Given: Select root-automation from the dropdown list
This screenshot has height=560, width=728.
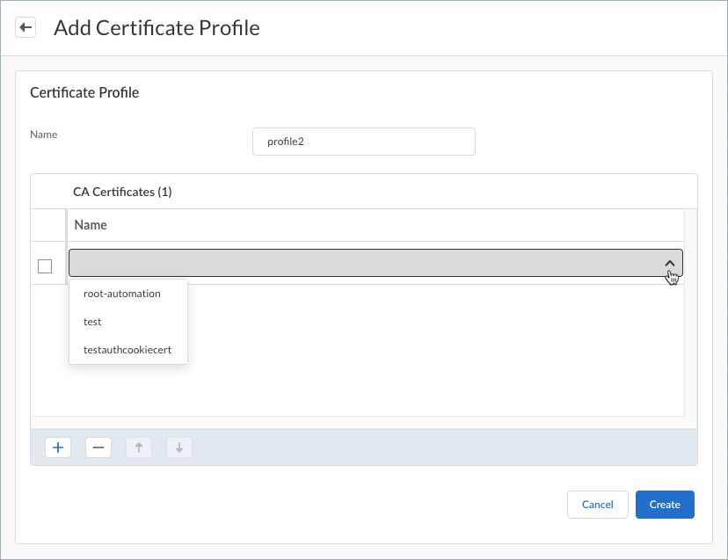Looking at the screenshot, I should pyautogui.click(x=121, y=294).
